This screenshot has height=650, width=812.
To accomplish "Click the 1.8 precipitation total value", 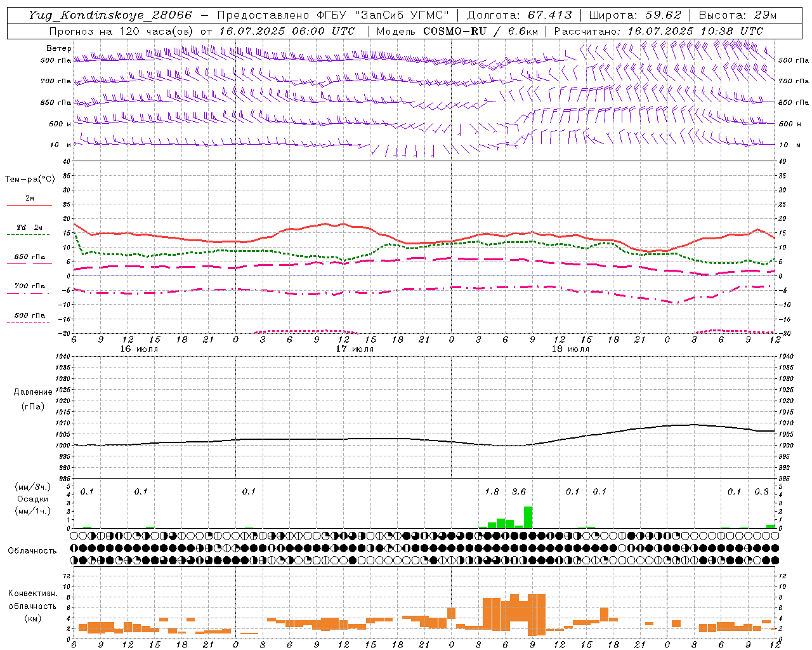I will [x=492, y=491].
